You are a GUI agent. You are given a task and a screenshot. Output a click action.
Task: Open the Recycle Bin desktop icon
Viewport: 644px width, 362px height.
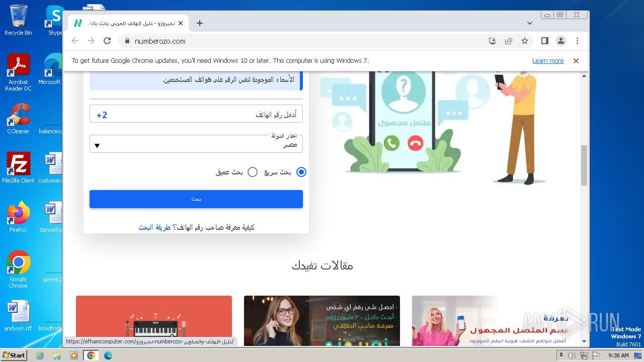18,20
